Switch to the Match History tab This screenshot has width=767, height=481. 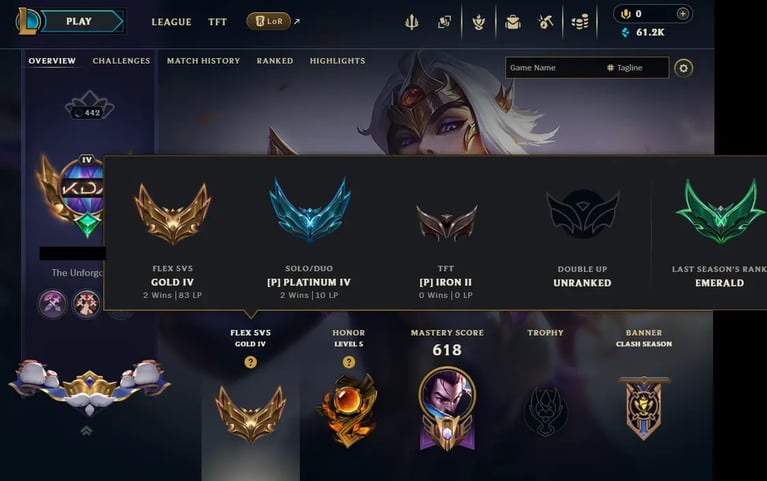203,61
